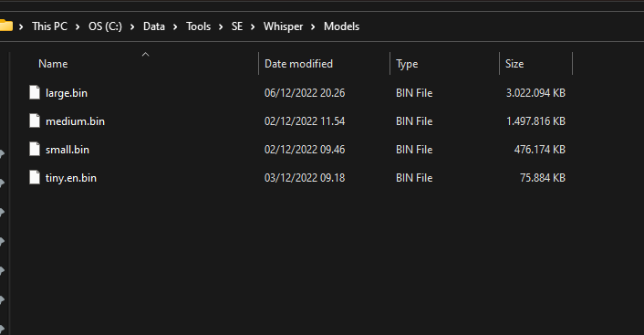Click the size 75.884 KB
Viewport: 644px width, 335px height.
pos(543,178)
